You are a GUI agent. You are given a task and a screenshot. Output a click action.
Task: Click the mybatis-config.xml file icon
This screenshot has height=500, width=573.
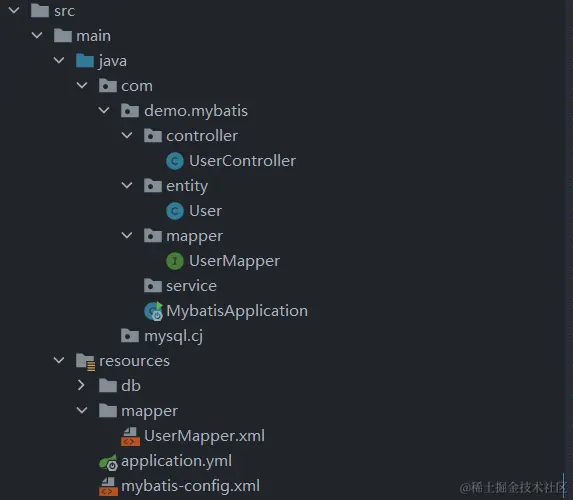point(108,486)
